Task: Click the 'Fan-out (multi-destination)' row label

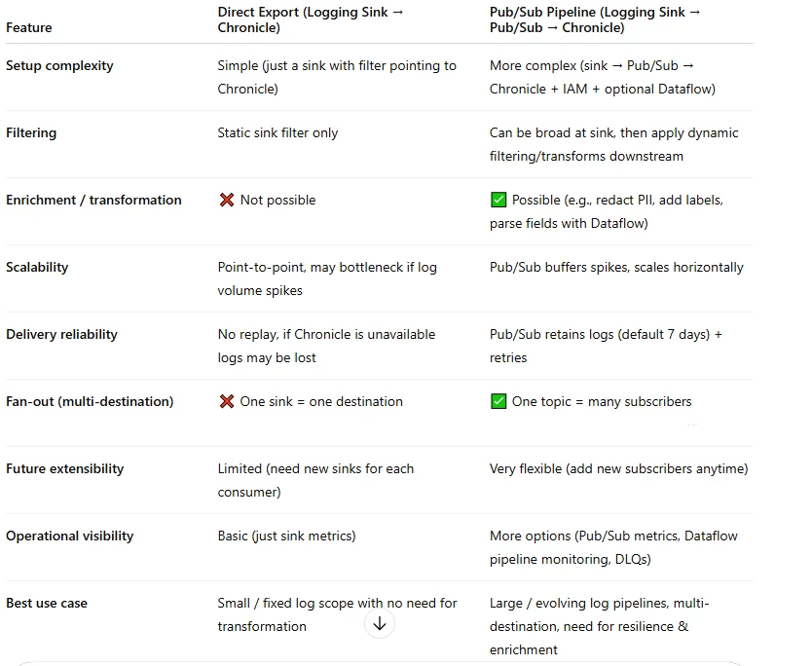Action: point(90,401)
